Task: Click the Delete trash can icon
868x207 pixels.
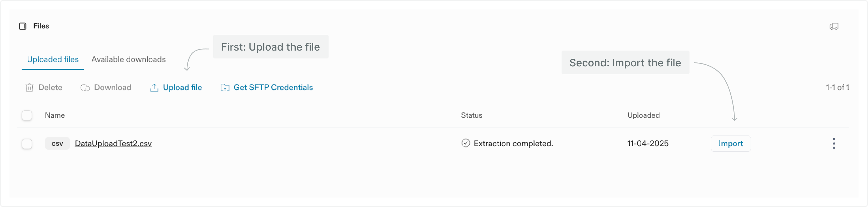Action: click(x=29, y=88)
